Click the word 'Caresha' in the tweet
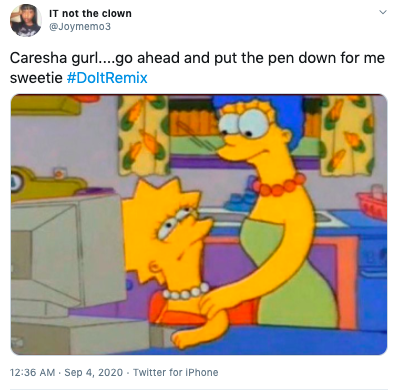The width and height of the screenshot is (395, 390). 38,58
